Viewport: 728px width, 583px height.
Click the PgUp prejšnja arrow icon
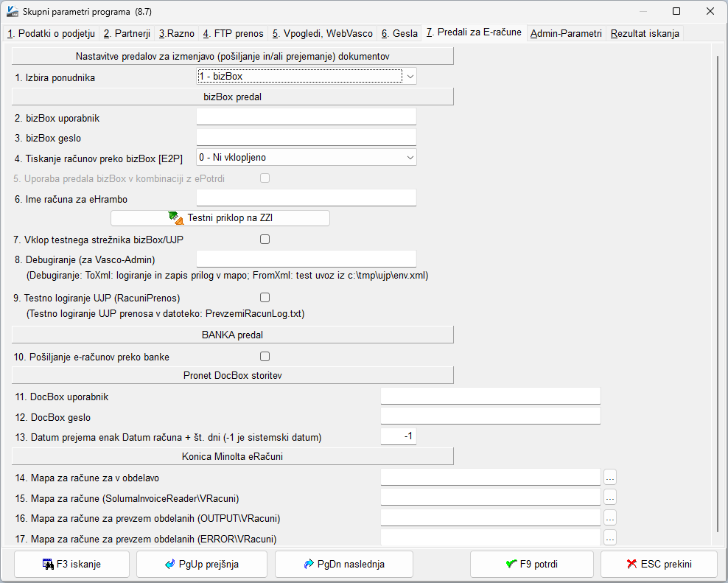click(x=170, y=564)
